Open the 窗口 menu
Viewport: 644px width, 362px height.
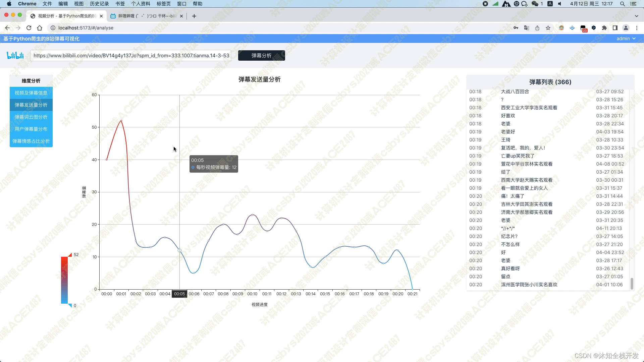click(x=182, y=4)
